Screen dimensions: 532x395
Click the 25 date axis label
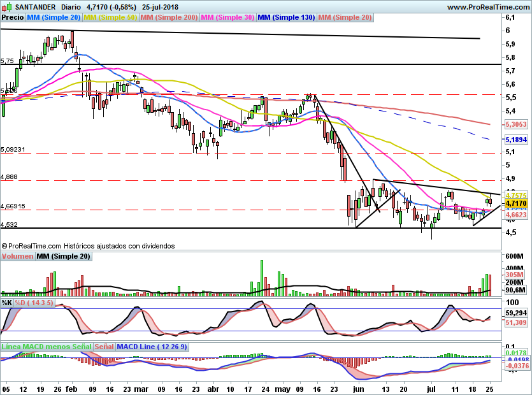tap(489, 389)
